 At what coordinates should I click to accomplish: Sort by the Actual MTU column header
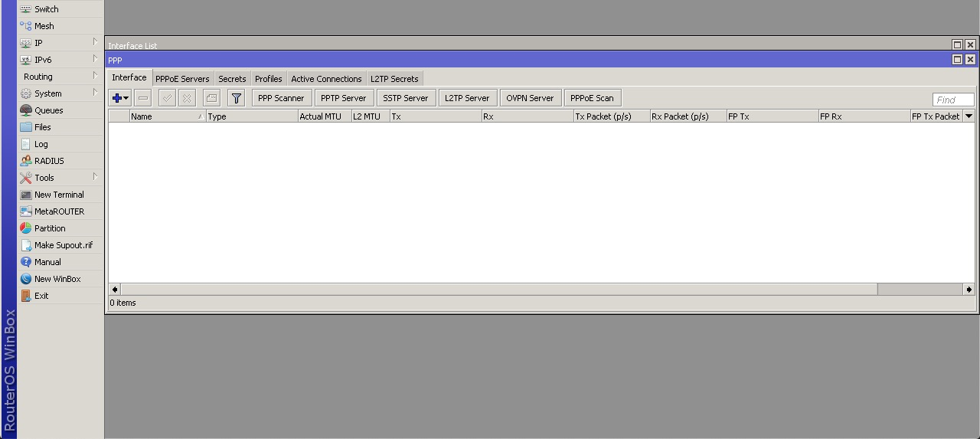(325, 116)
